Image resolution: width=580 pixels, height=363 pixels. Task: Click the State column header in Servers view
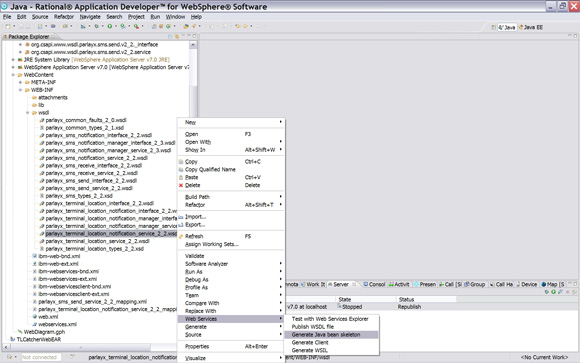[x=366, y=299]
